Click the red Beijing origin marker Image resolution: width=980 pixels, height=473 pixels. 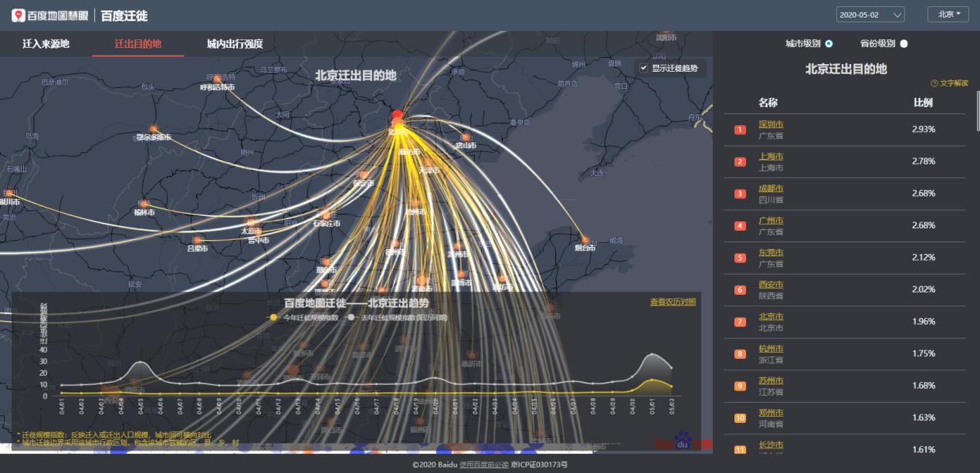pos(398,116)
